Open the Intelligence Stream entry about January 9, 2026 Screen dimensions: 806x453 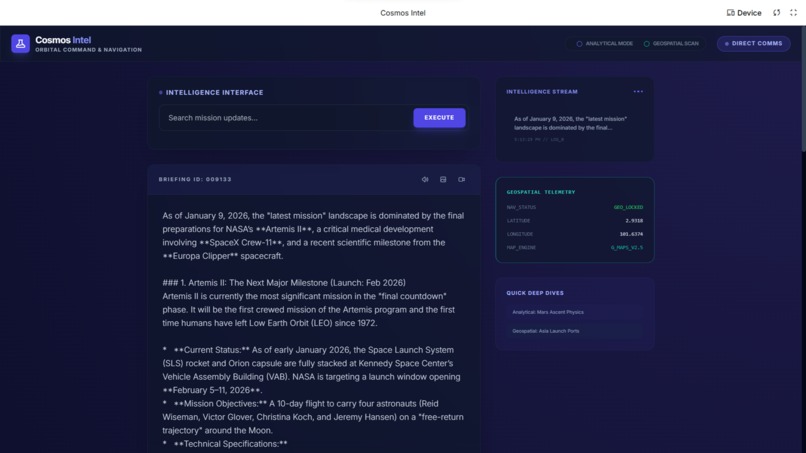pos(575,129)
